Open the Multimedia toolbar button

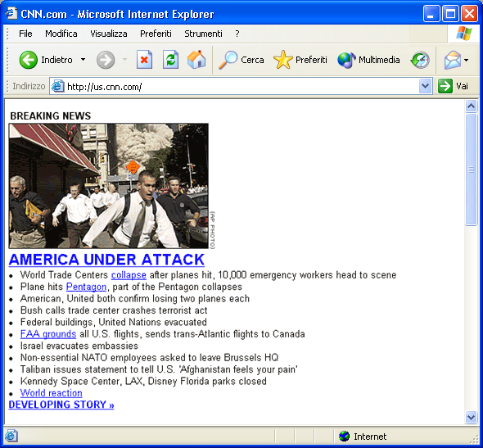[368, 60]
